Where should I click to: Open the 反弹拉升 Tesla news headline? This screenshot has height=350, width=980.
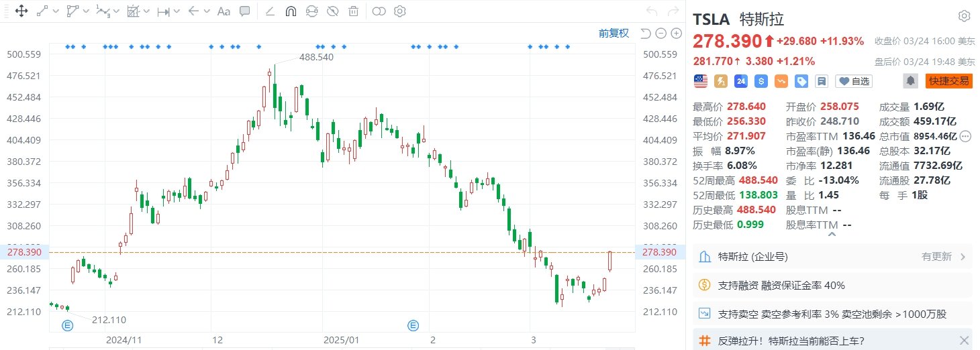[x=826, y=340]
